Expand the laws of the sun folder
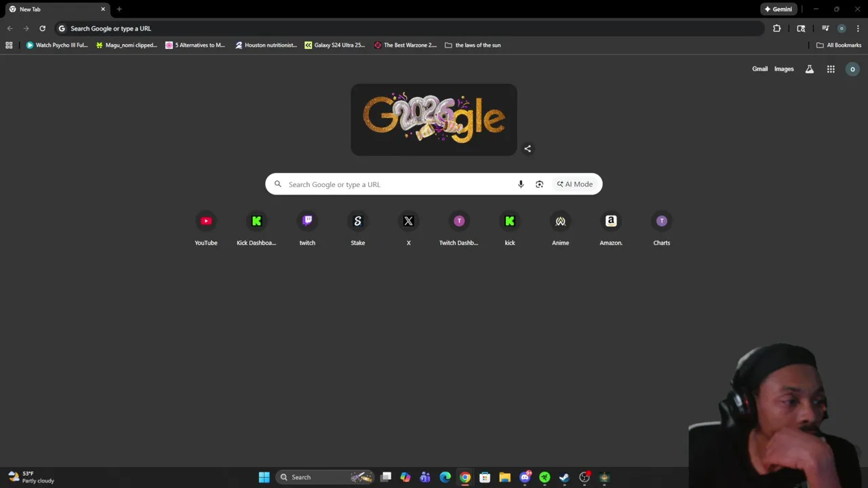 point(473,45)
